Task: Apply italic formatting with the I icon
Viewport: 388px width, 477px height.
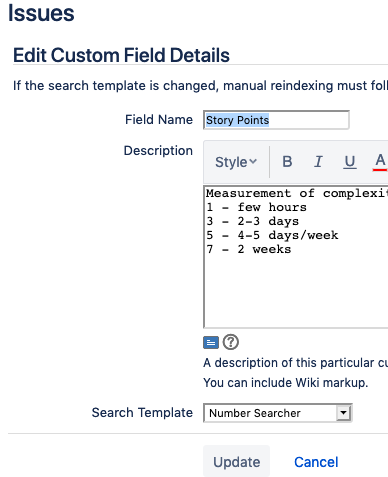Action: [x=318, y=162]
